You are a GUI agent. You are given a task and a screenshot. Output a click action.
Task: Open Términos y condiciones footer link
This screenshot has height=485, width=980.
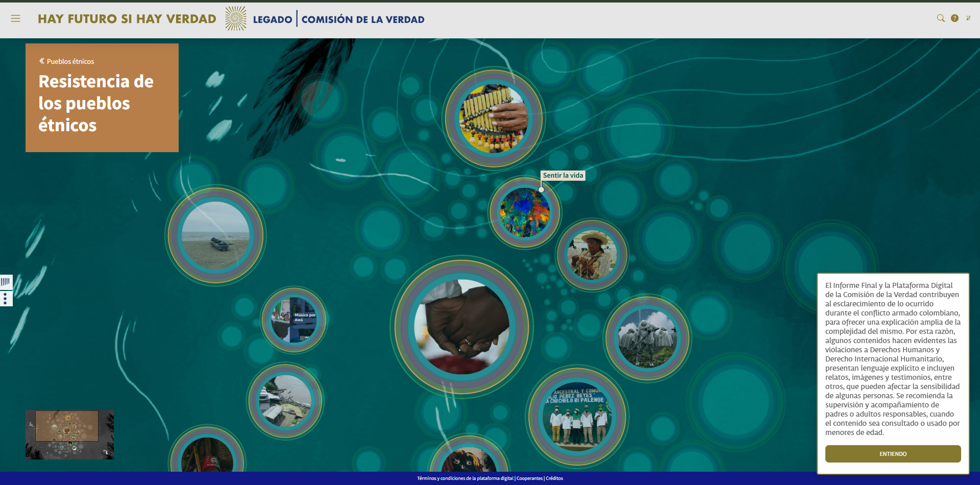pos(465,478)
